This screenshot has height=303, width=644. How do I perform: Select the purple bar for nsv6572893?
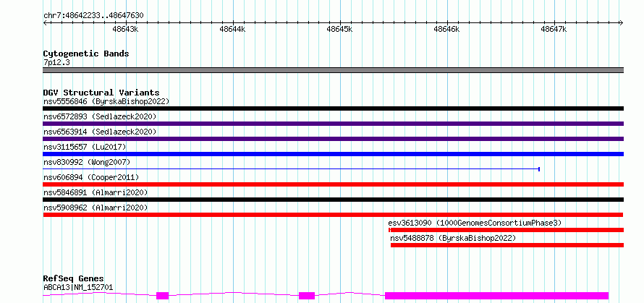[x=333, y=124]
